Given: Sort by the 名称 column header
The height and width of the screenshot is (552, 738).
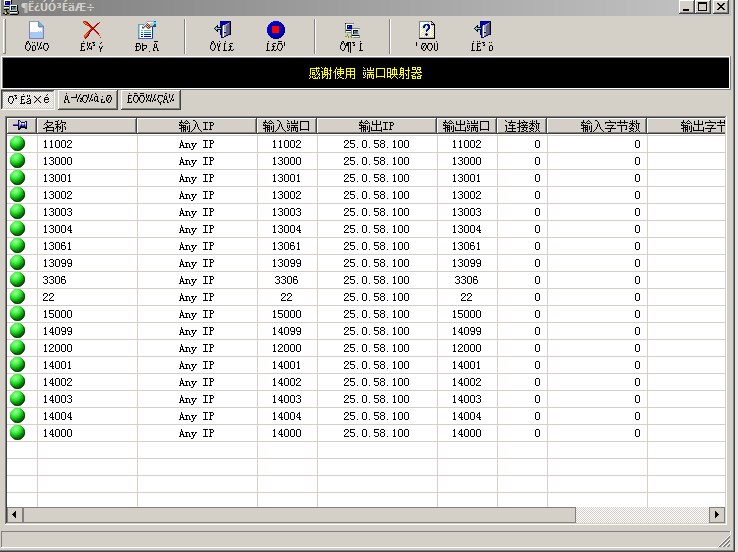Looking at the screenshot, I should tap(87, 126).
